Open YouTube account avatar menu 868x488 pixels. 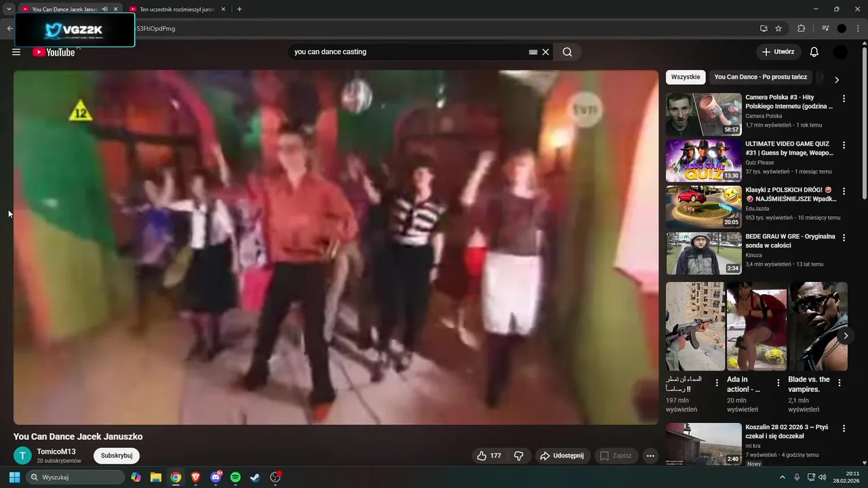click(840, 52)
